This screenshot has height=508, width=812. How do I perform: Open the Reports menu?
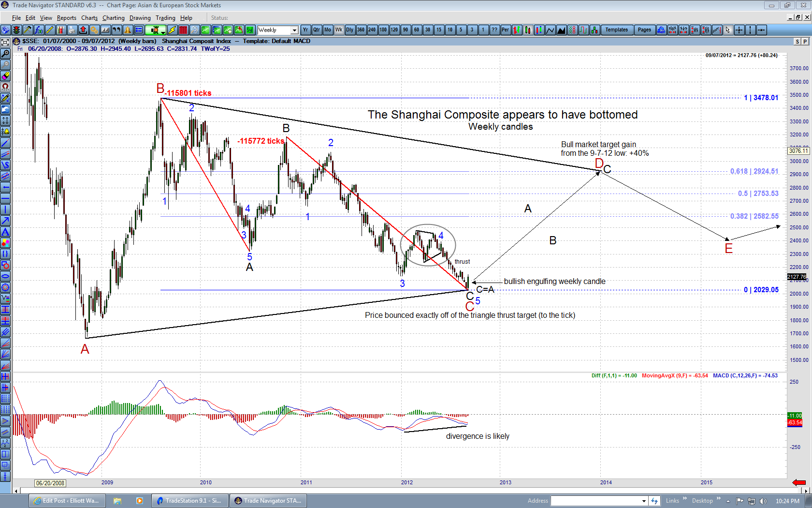pos(67,18)
